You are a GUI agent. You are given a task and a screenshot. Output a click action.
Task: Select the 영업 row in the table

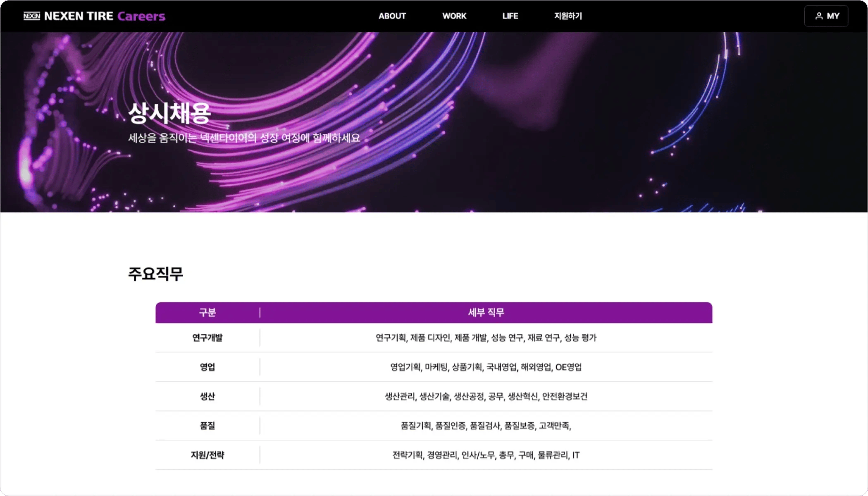tap(207, 367)
